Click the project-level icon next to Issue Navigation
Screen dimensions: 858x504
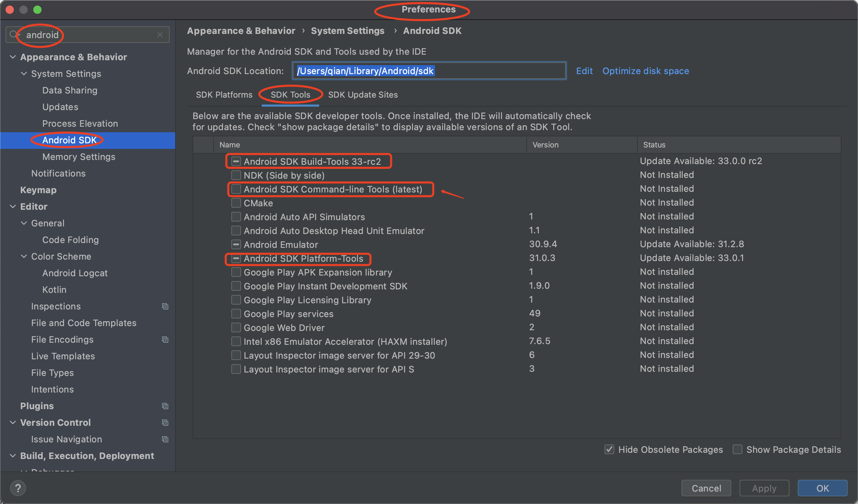[165, 439]
